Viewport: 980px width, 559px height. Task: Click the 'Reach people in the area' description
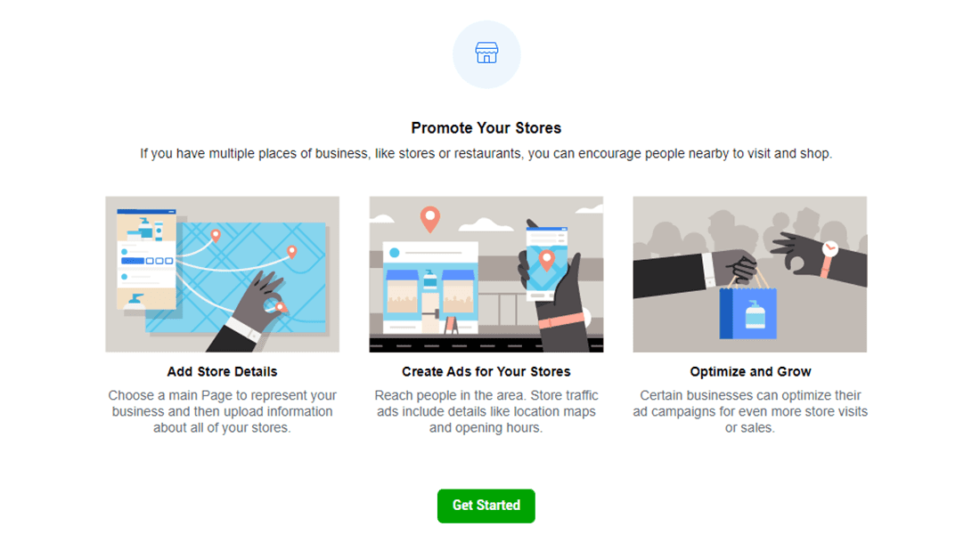coord(486,411)
